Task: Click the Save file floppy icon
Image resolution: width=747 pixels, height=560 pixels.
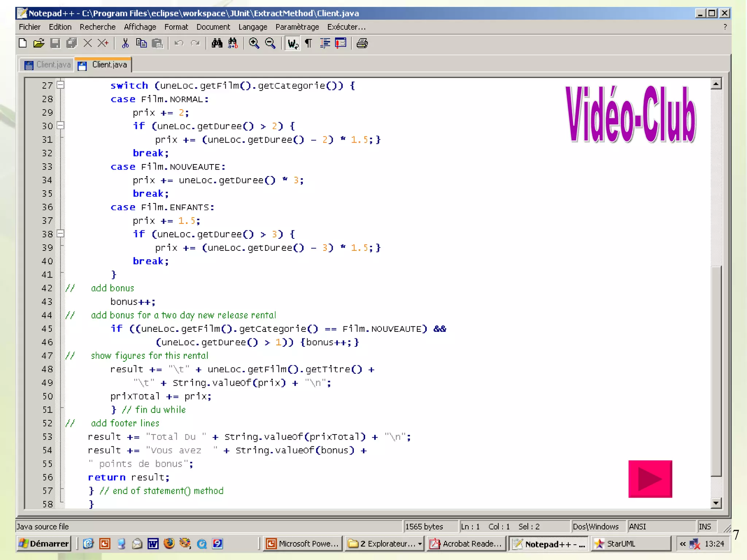Action: tap(55, 43)
